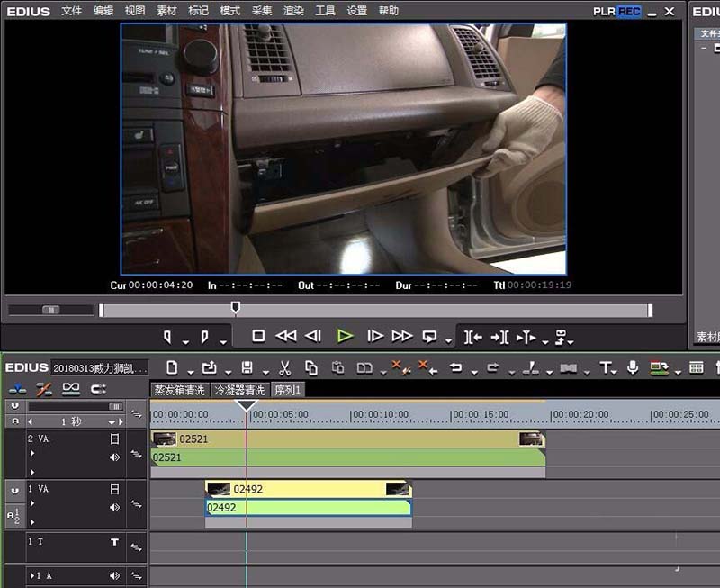Click the green Play button
Image resolution: width=720 pixels, height=588 pixels.
[x=345, y=336]
